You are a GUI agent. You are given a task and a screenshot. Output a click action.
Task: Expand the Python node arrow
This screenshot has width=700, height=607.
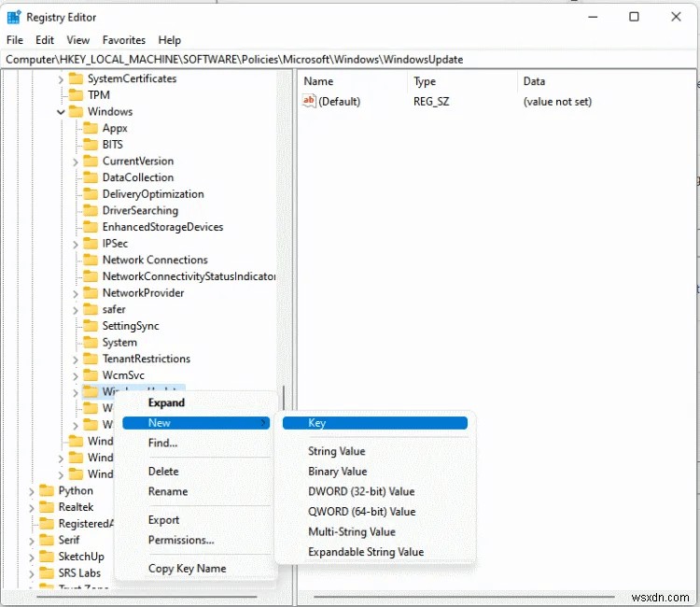point(32,491)
